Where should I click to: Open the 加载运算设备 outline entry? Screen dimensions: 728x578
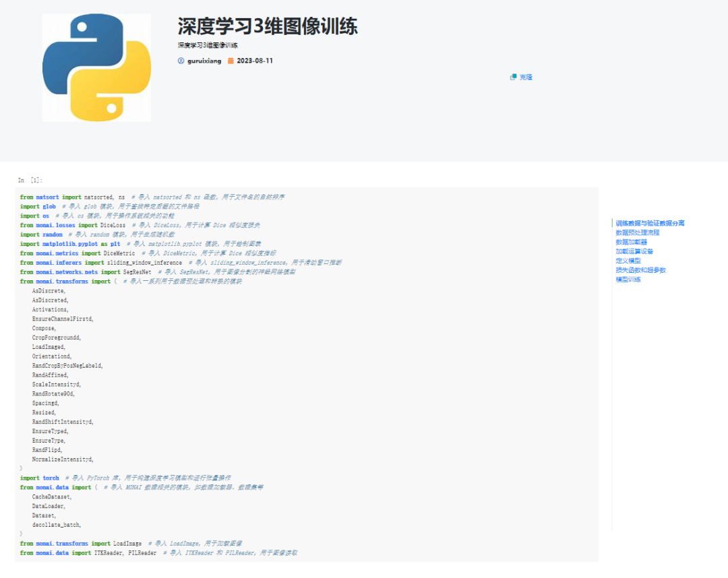[x=634, y=251]
